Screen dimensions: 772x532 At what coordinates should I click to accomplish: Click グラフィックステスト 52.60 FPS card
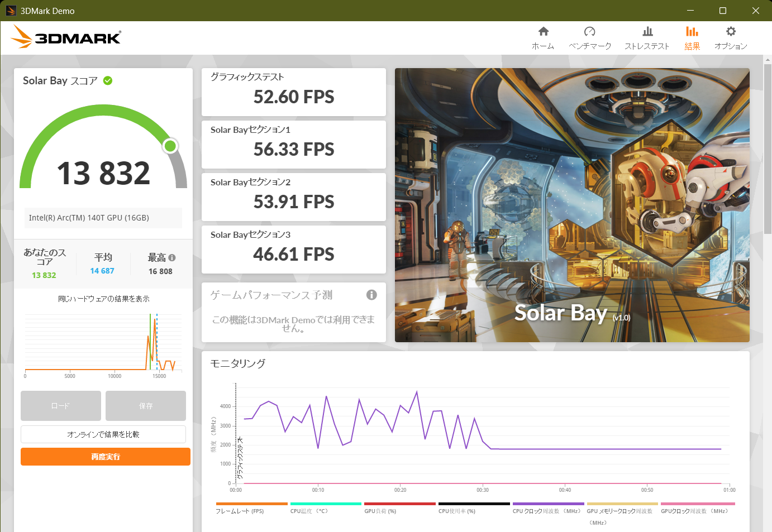pos(294,92)
